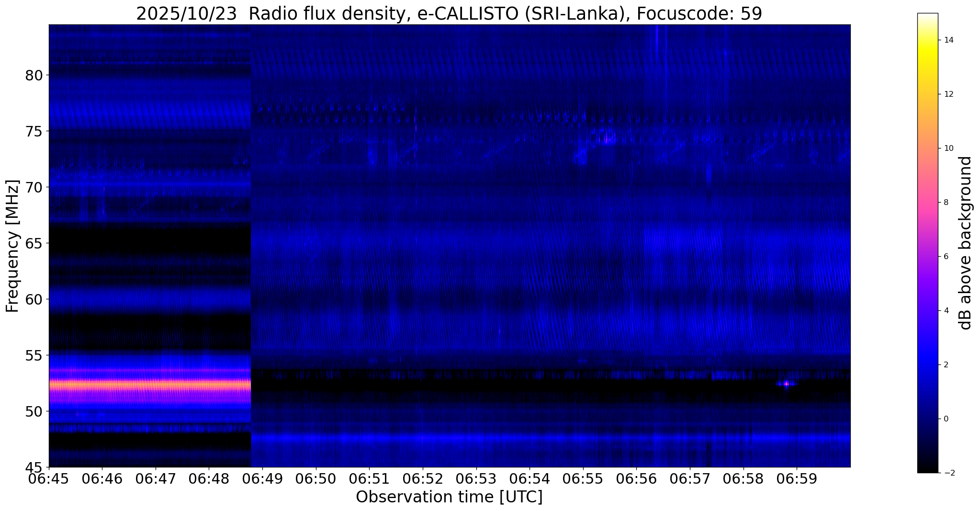Click the 06:57 time tick label
Screen dimensions: 980x511
pyautogui.click(x=690, y=478)
